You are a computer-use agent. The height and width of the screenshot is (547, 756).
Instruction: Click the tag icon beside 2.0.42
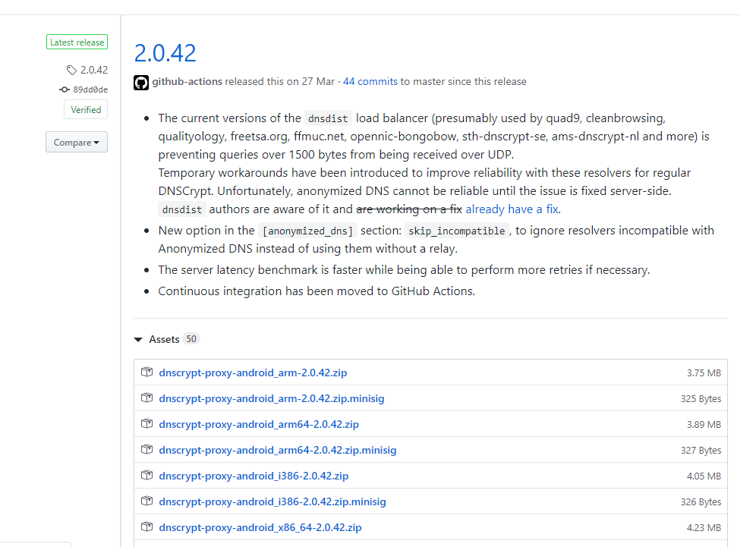point(71,70)
